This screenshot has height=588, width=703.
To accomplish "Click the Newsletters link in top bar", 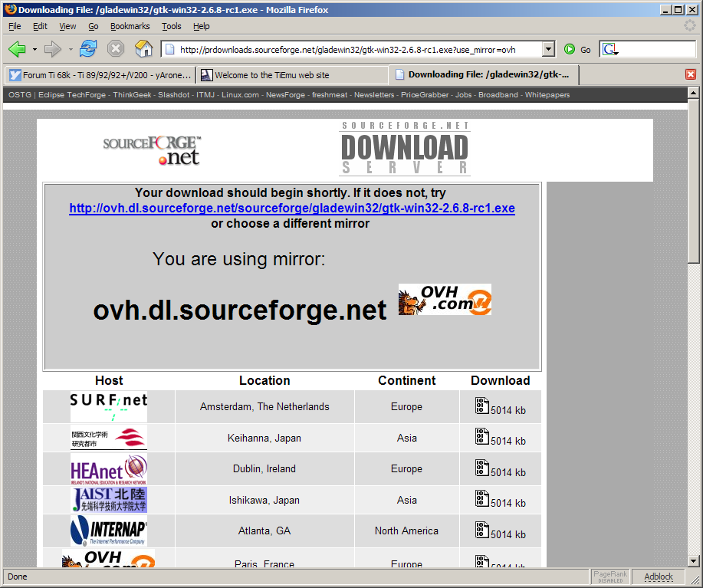I will point(374,94).
